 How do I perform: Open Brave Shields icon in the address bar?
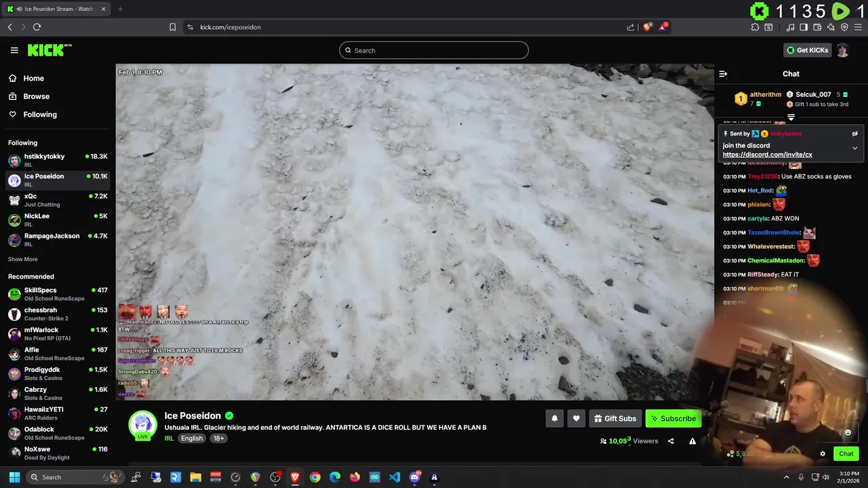648,27
